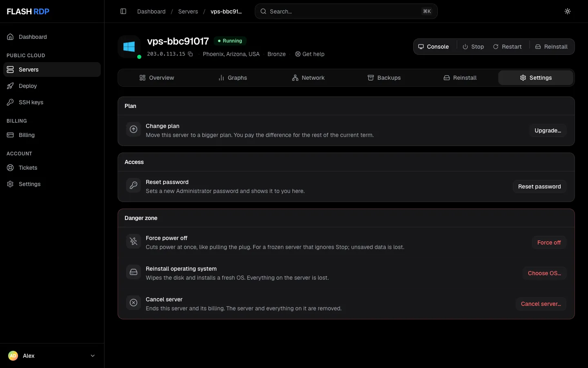588x368 pixels.
Task: Open Dashboard from the sidebar
Action: point(52,37)
